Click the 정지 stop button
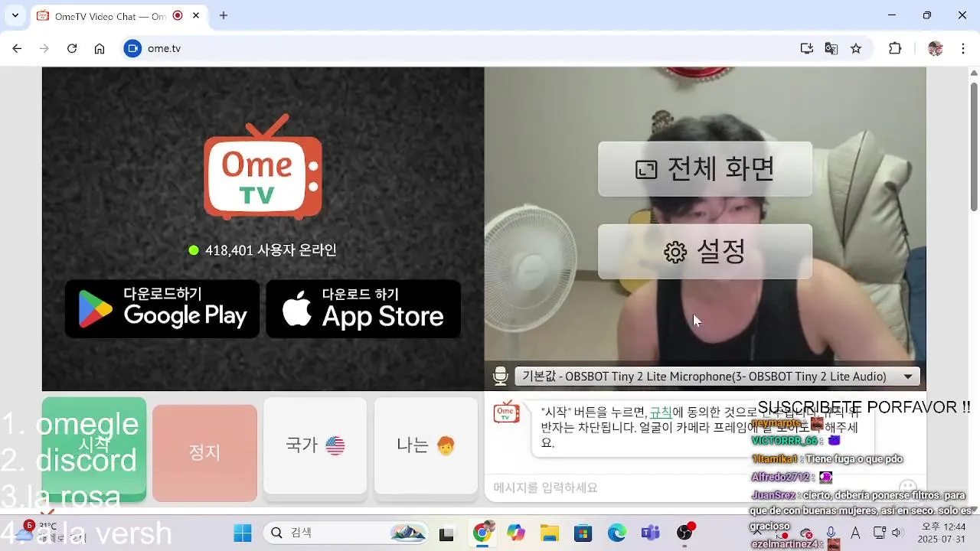The image size is (980, 551). click(204, 452)
